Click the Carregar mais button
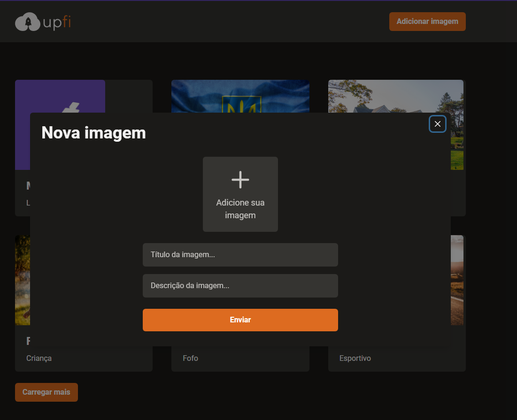The height and width of the screenshot is (420, 517). (x=46, y=392)
